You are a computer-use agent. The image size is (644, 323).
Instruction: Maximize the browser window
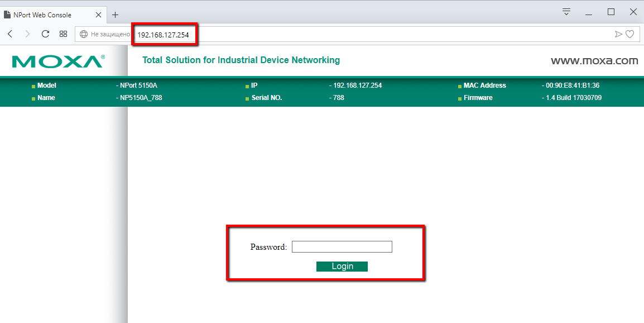tap(611, 12)
